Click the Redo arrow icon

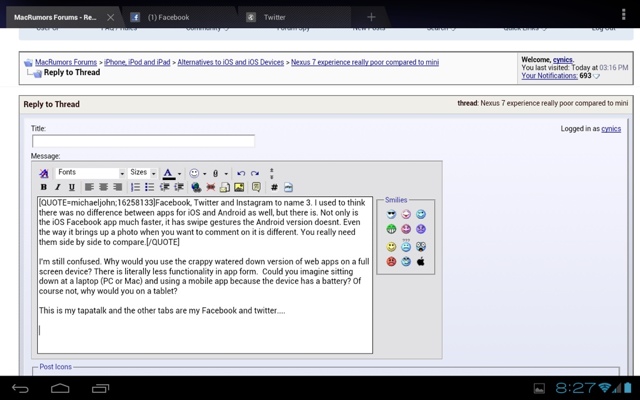pyautogui.click(x=255, y=173)
